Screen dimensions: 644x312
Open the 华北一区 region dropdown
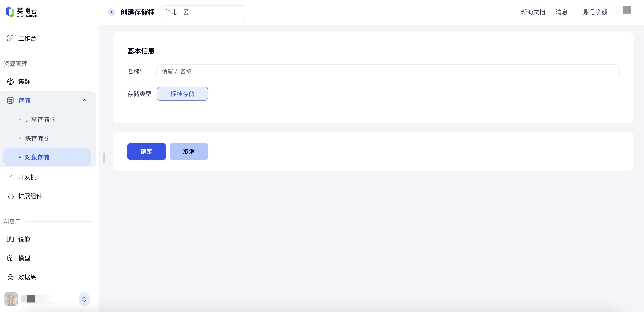[x=203, y=12]
